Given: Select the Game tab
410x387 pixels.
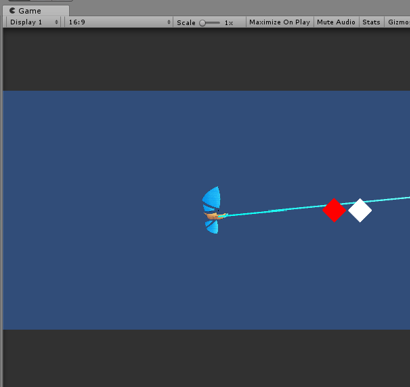Looking at the screenshot, I should (36, 11).
